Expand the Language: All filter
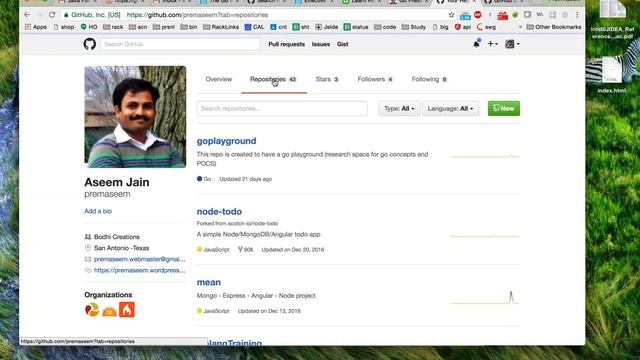 (451, 109)
